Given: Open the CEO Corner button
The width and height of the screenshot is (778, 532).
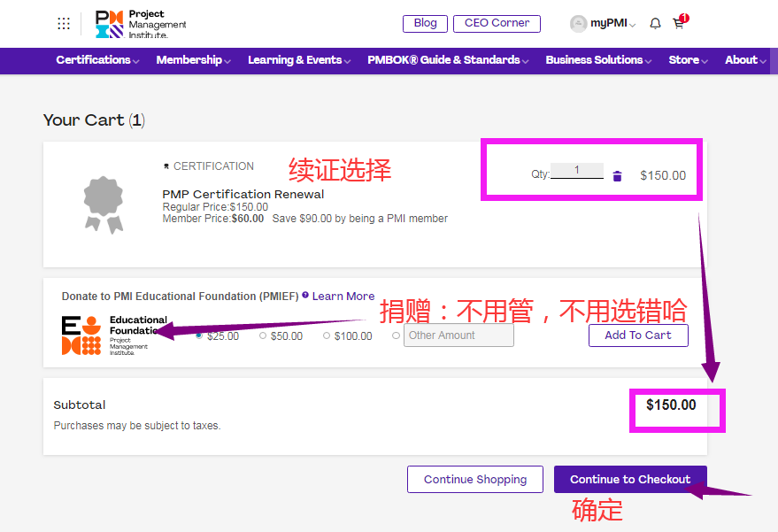Looking at the screenshot, I should tap(497, 23).
